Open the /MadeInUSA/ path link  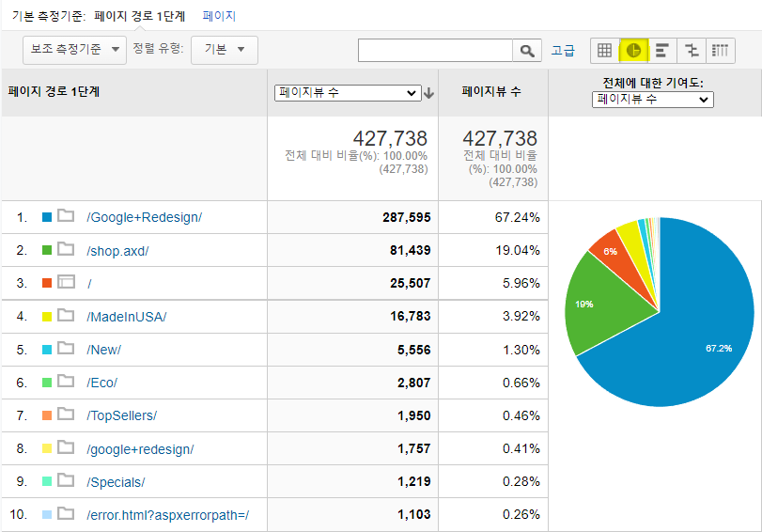point(127,317)
